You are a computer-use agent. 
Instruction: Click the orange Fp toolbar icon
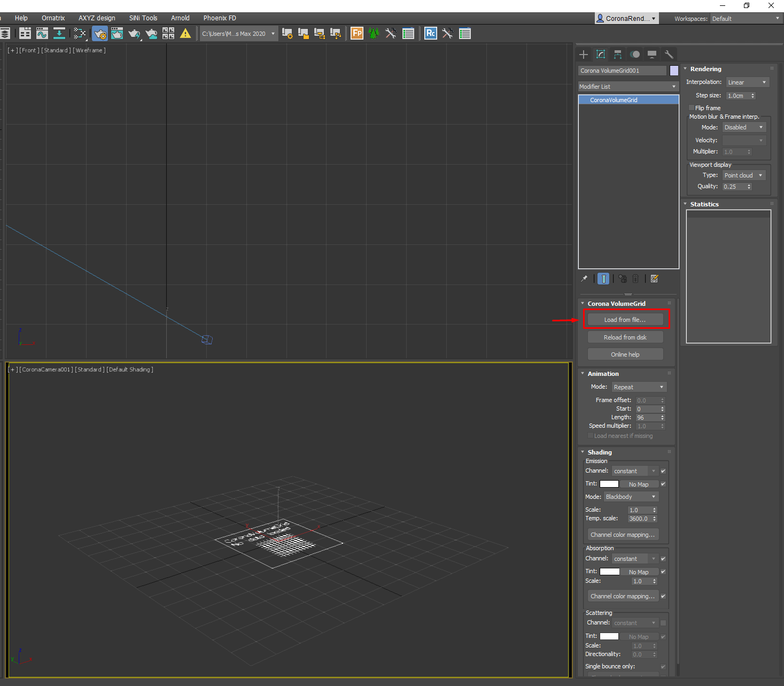point(357,34)
